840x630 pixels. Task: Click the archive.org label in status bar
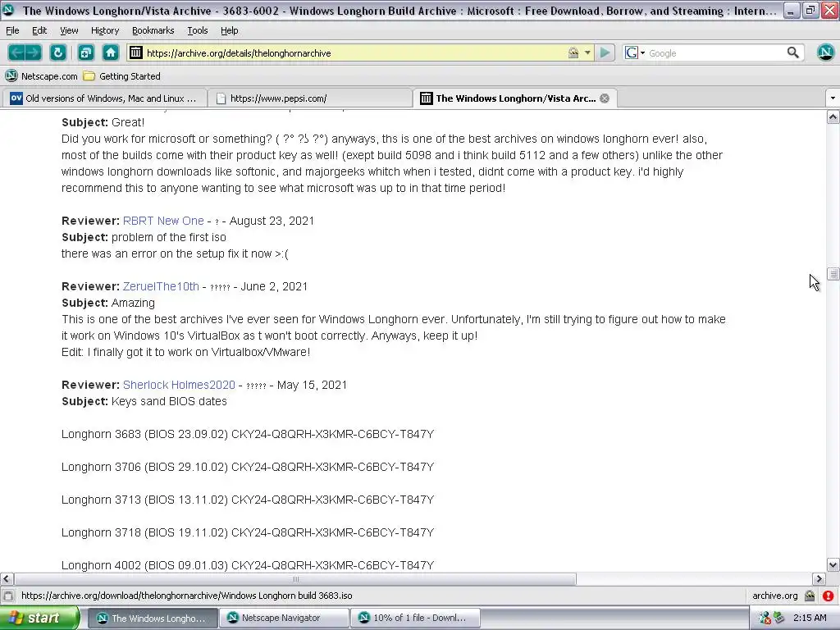(x=774, y=596)
